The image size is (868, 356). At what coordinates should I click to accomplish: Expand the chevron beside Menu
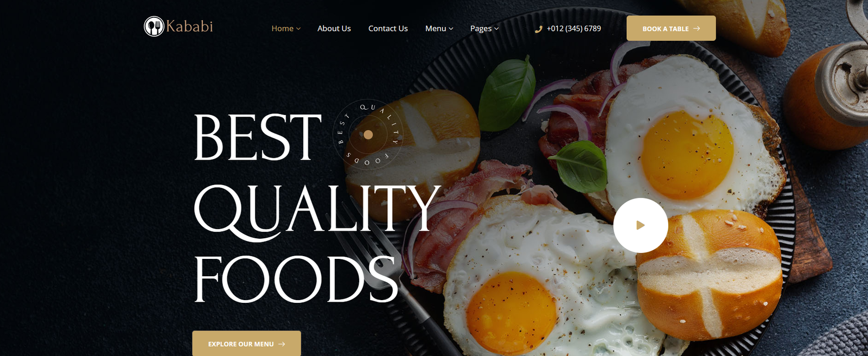point(451,29)
